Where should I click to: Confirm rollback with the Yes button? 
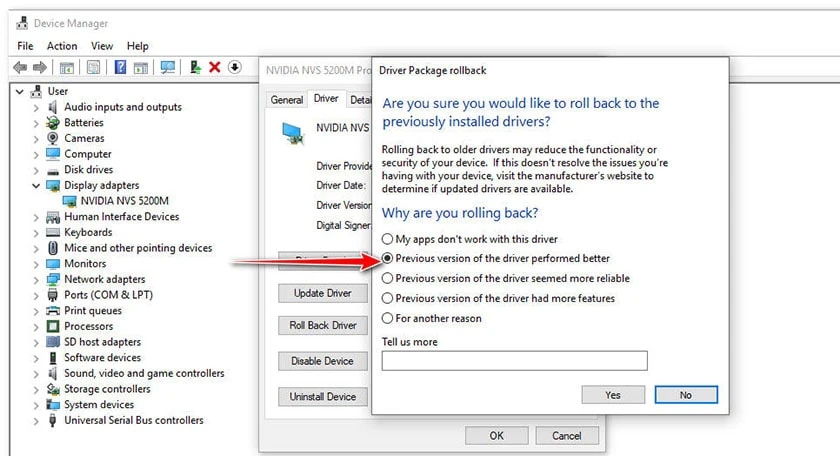[613, 395]
